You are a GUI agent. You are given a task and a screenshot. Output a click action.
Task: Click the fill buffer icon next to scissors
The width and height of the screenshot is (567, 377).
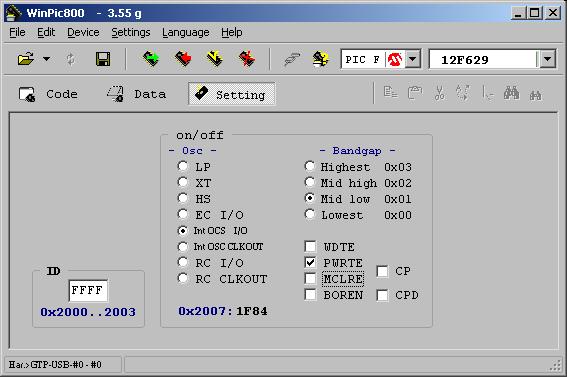462,93
